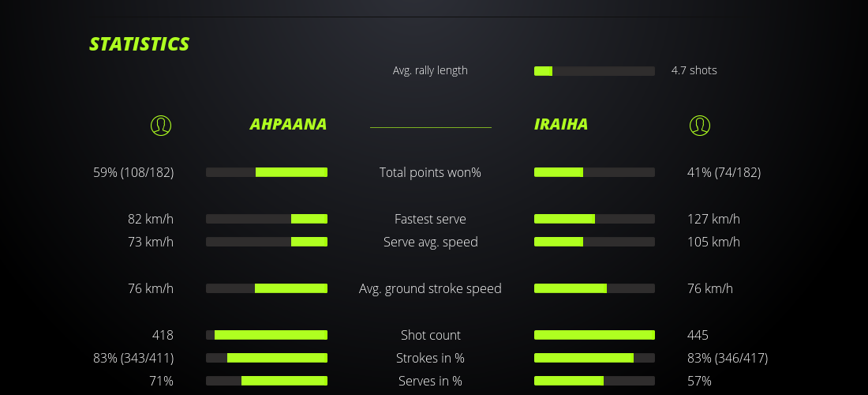
Task: Click Iraiha's 127 km/h fastest serve value
Action: (x=713, y=219)
